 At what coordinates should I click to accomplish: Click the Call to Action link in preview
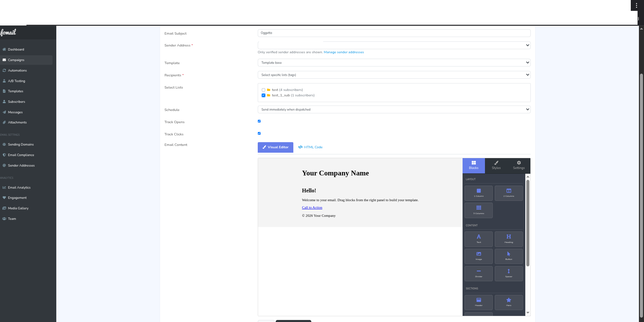[312, 208]
